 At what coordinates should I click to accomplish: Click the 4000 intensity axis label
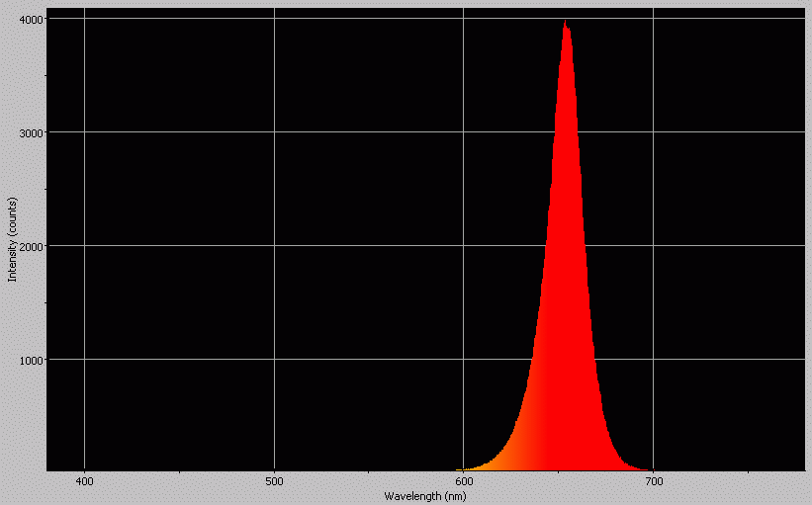[x=31, y=19]
